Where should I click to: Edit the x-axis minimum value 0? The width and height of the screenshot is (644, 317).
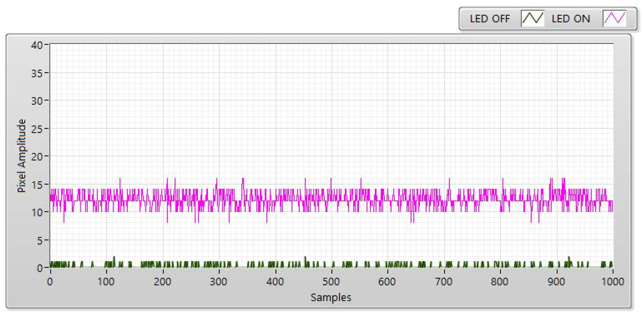tap(50, 282)
